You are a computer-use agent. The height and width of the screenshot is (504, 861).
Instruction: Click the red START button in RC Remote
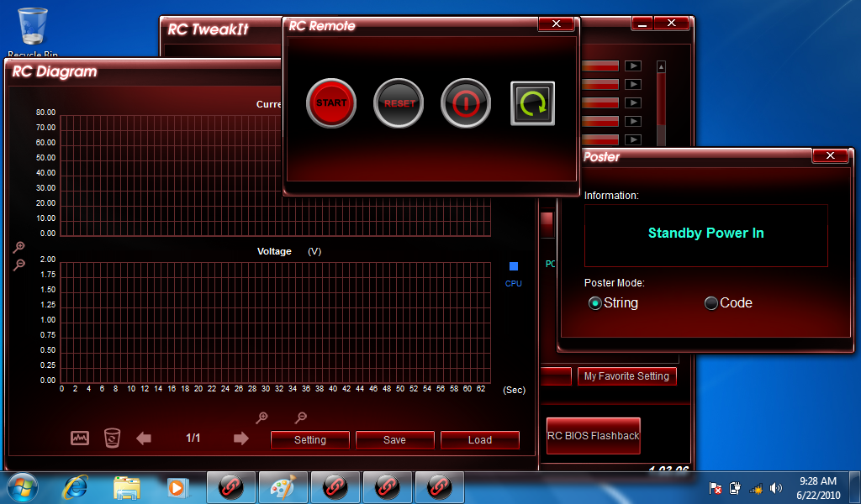coord(331,103)
